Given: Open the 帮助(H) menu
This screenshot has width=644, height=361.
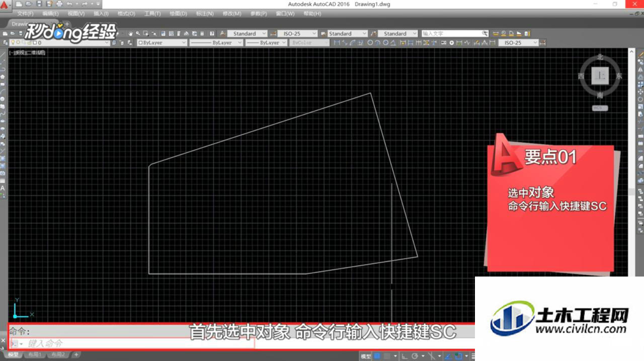Looking at the screenshot, I should (x=312, y=14).
